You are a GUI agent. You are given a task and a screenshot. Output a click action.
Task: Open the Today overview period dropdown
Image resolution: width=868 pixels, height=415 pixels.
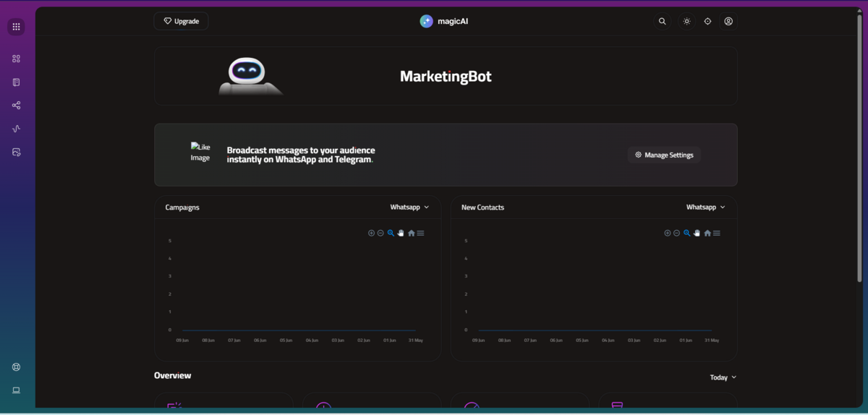(723, 377)
